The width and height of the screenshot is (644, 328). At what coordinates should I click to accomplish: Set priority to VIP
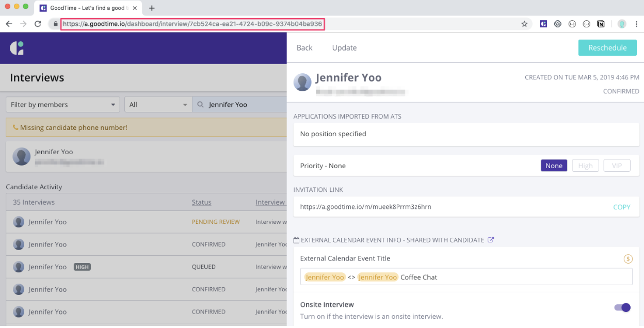(x=617, y=166)
